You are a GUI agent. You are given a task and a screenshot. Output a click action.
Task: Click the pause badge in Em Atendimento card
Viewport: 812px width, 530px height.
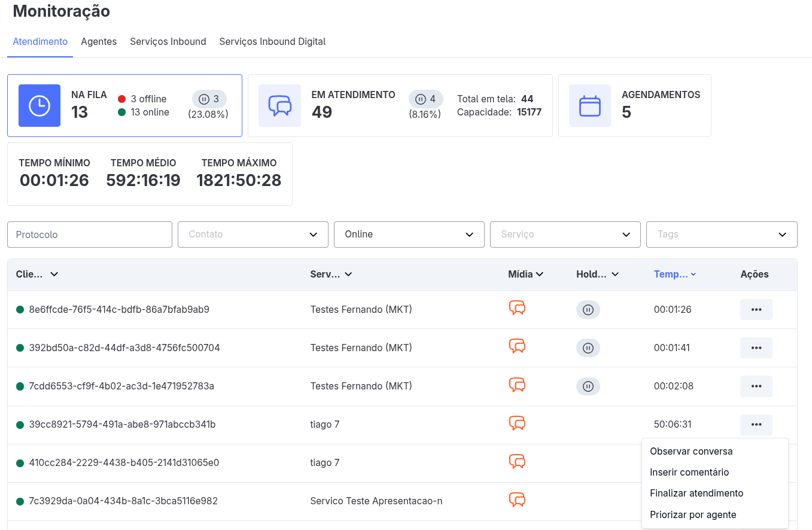click(x=425, y=99)
